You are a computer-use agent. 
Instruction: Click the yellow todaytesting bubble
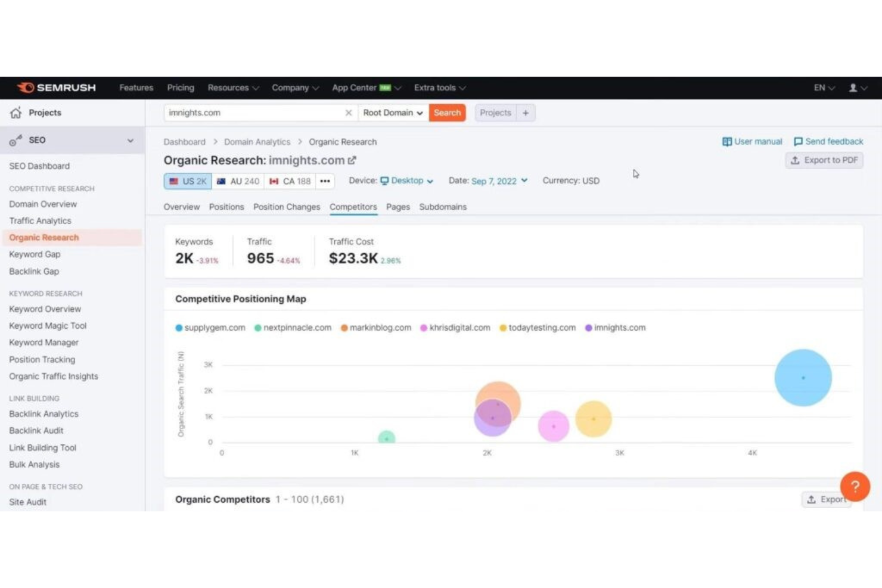pos(594,419)
